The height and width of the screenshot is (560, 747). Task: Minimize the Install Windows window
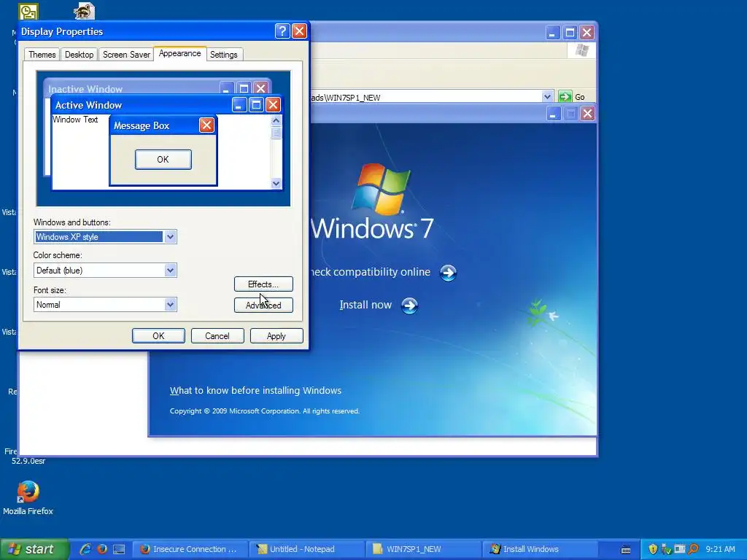[553, 114]
